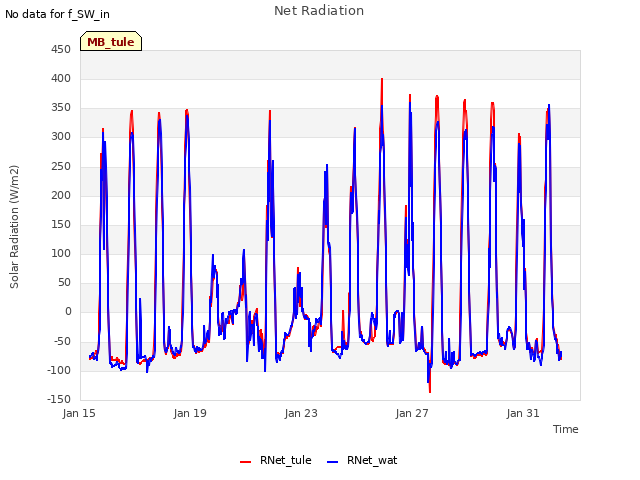Click the Jan 19 x-axis label
Image resolution: width=640 pixels, height=480 pixels.
[190, 413]
